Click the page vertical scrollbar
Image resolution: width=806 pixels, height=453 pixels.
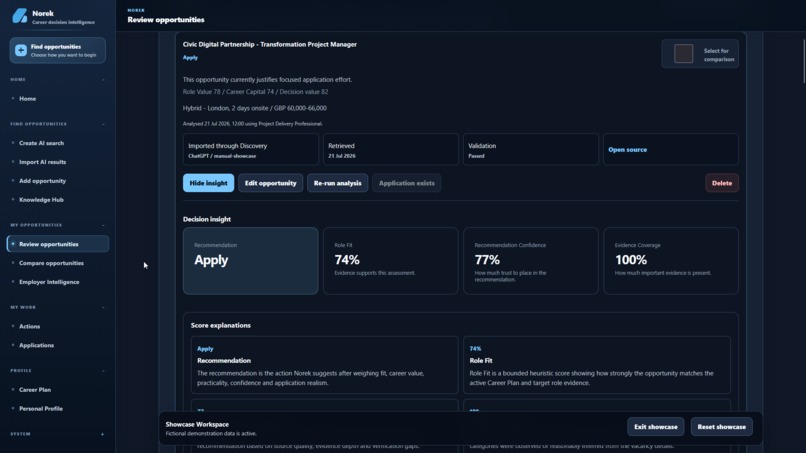click(804, 61)
